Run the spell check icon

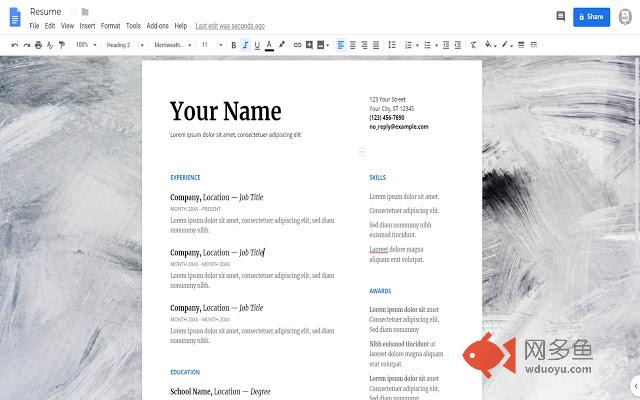click(50, 45)
